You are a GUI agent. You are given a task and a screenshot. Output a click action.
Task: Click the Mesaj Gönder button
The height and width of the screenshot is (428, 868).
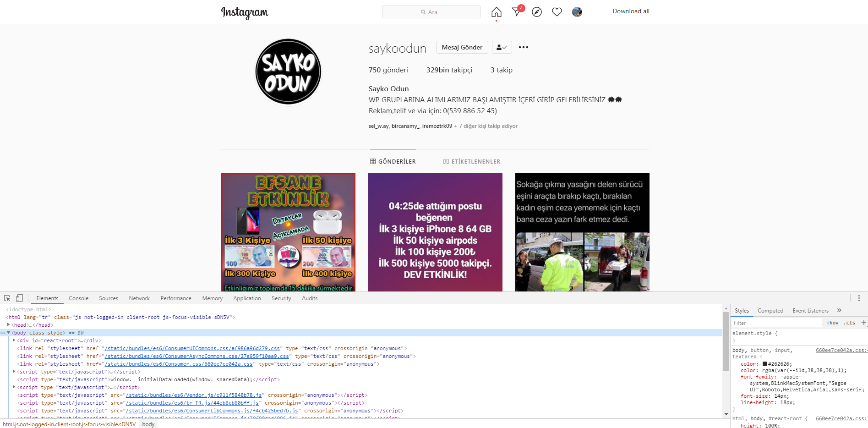[462, 47]
